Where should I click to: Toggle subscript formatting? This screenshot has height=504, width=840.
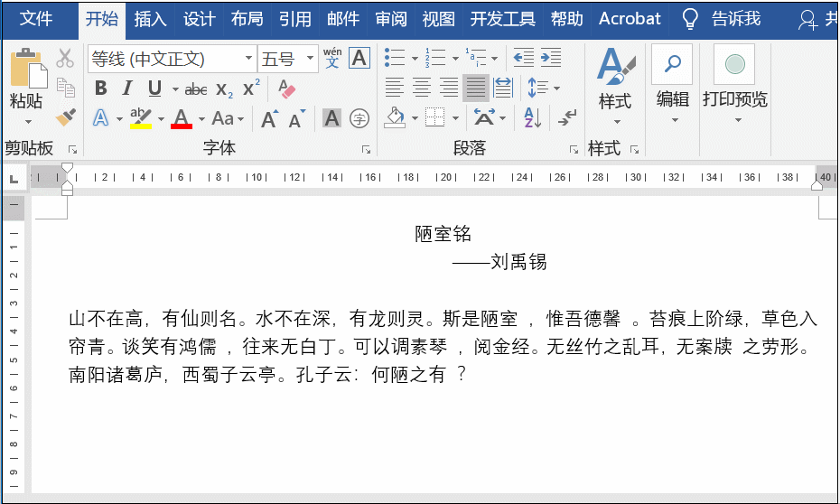coord(225,89)
